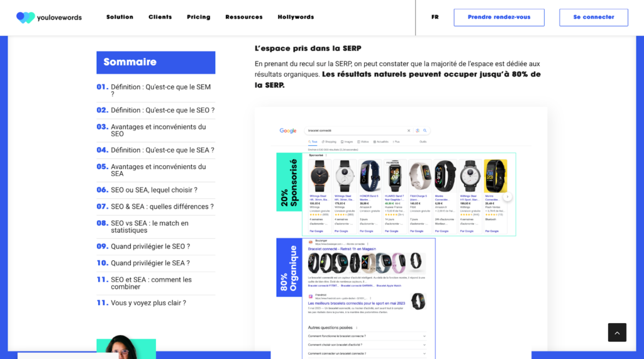The height and width of the screenshot is (359, 644).
Task: Expand 'Comment choisir son bracelet d'activité' question
Action: (367, 345)
